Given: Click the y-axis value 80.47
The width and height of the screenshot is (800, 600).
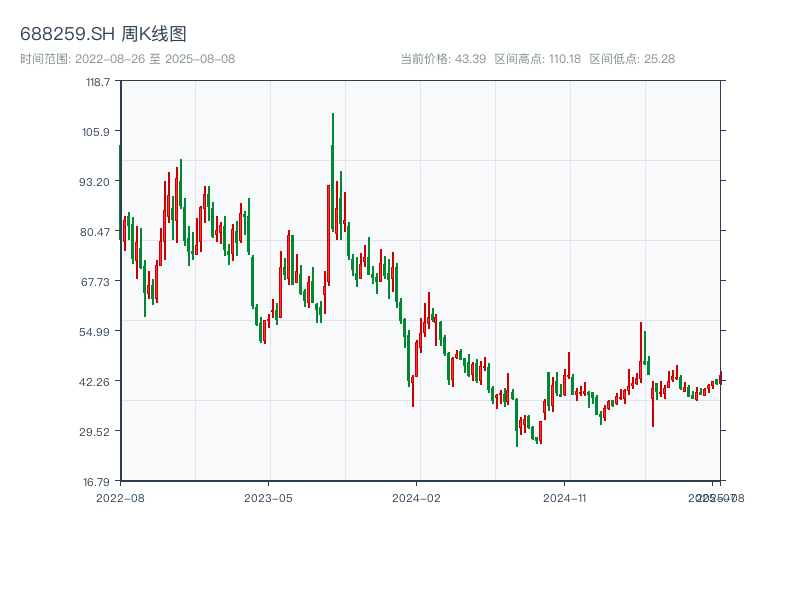Looking at the screenshot, I should (x=94, y=232).
